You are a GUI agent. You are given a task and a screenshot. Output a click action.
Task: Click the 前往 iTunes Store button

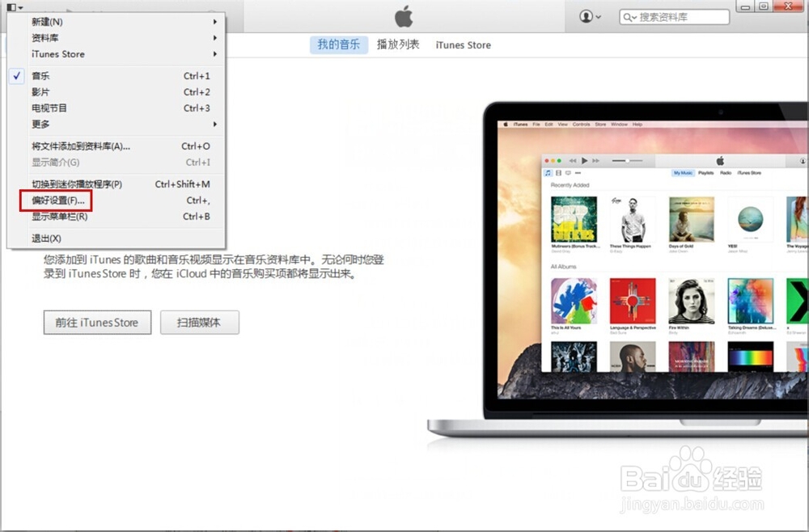pos(97,322)
